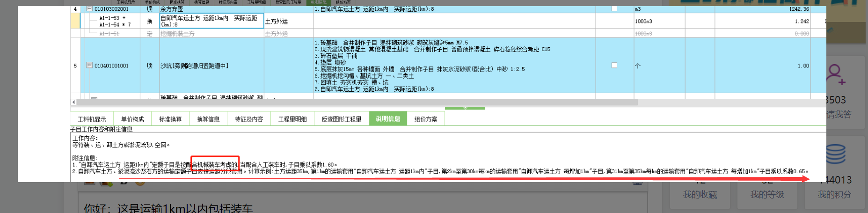The height and width of the screenshot is (213, 868).
Task: Click the 工作内容: label
Action: 85,138
